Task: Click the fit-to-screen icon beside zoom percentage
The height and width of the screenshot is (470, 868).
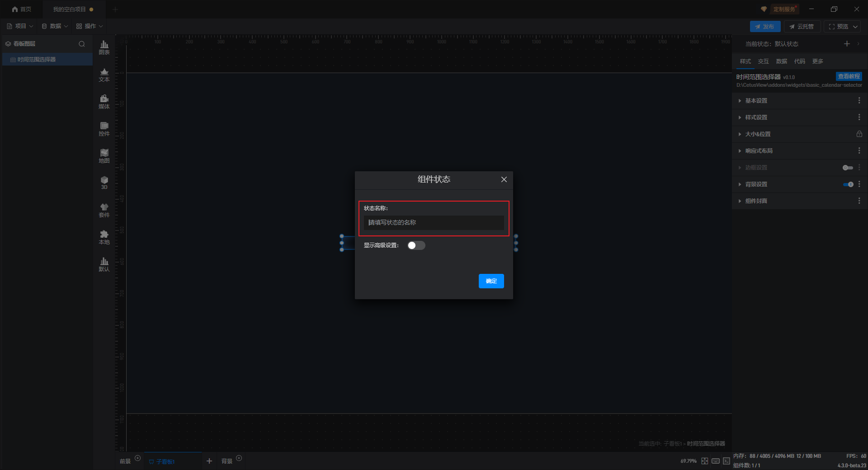Action: [705, 461]
